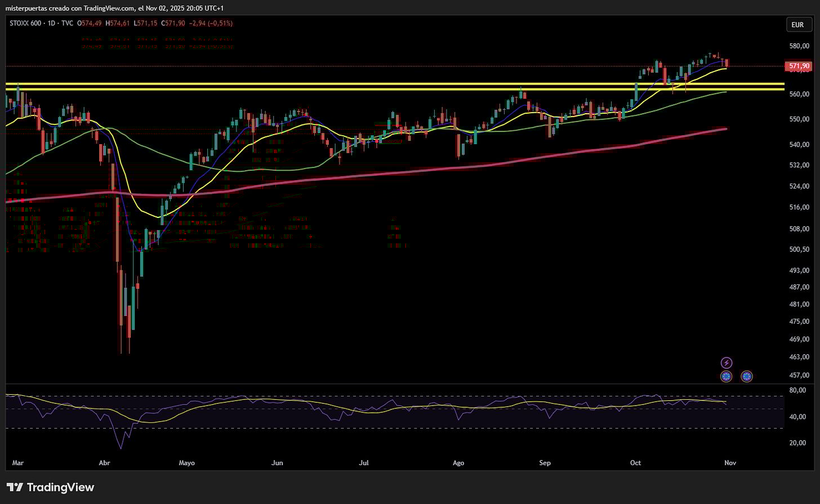Click the Mar label on the time axis
This screenshot has height=504, width=820.
pyautogui.click(x=18, y=463)
